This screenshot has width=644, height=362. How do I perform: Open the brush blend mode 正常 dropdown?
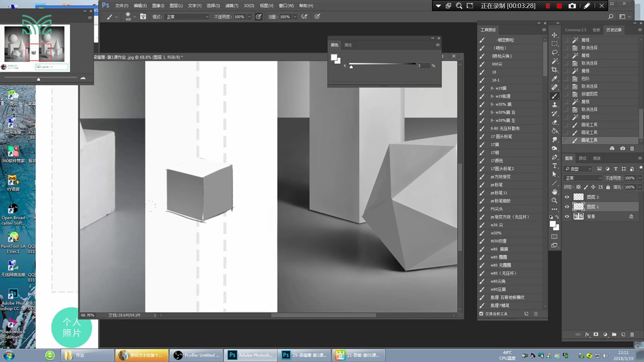[187, 17]
